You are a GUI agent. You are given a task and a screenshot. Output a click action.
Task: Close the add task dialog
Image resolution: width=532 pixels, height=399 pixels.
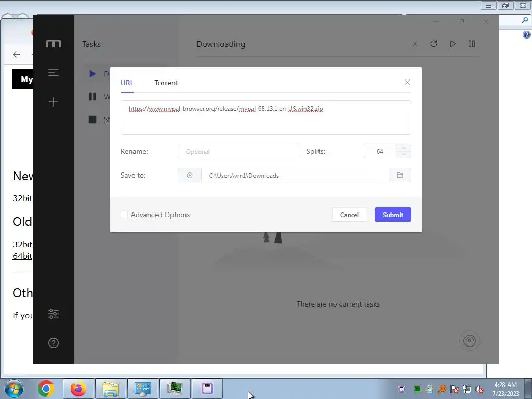tap(407, 83)
